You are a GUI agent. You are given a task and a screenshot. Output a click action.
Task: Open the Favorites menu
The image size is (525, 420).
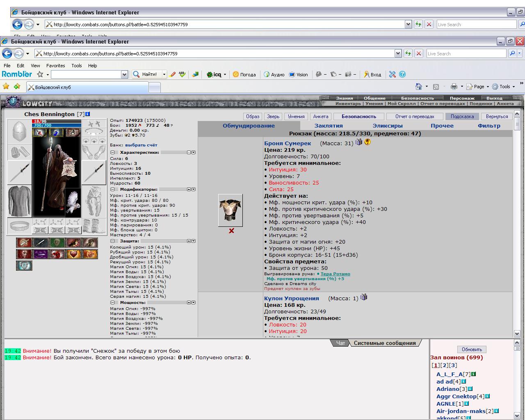click(x=55, y=66)
